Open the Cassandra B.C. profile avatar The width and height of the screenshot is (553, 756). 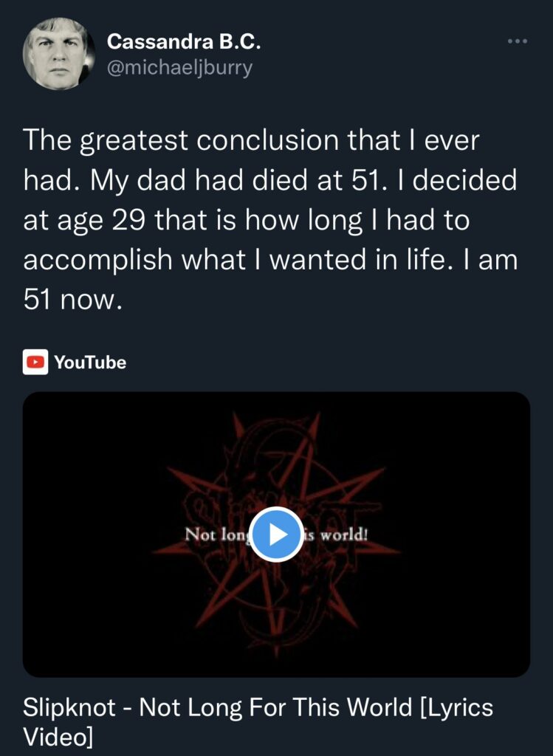(58, 53)
